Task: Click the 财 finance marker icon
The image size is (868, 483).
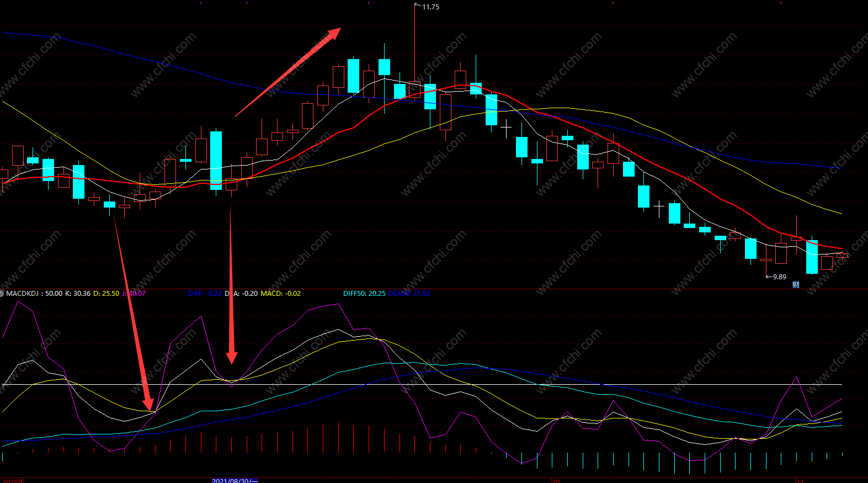Action: (x=796, y=285)
